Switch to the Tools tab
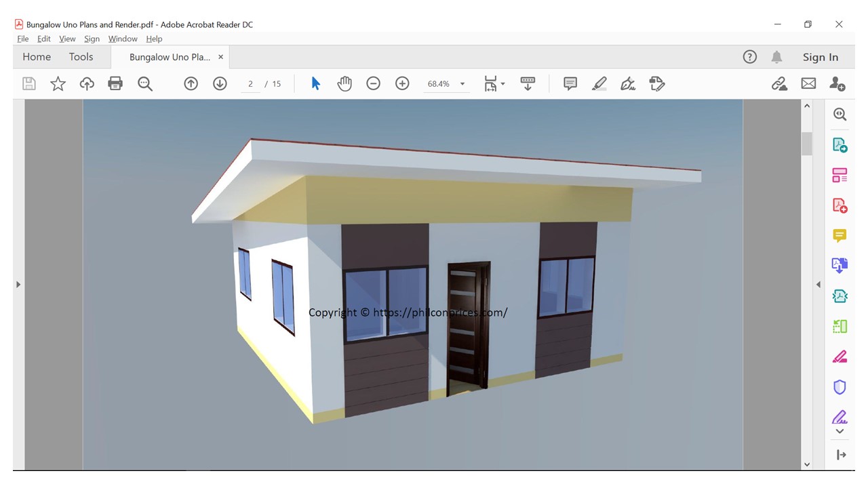 [81, 57]
